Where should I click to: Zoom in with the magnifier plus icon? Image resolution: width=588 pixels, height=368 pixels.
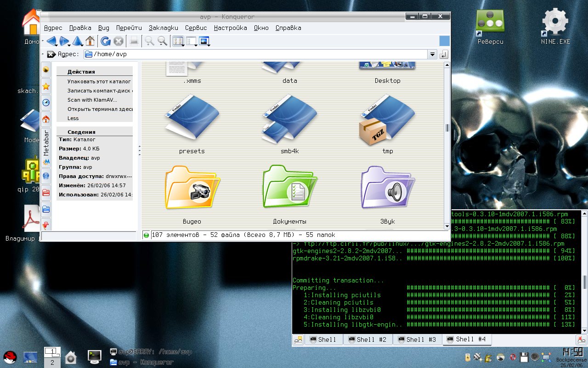(x=149, y=41)
